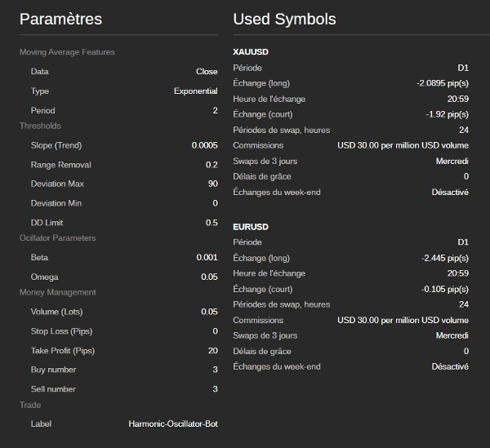Image resolution: width=490 pixels, height=448 pixels.
Task: Click the Used Symbols panel title
Action: point(284,20)
